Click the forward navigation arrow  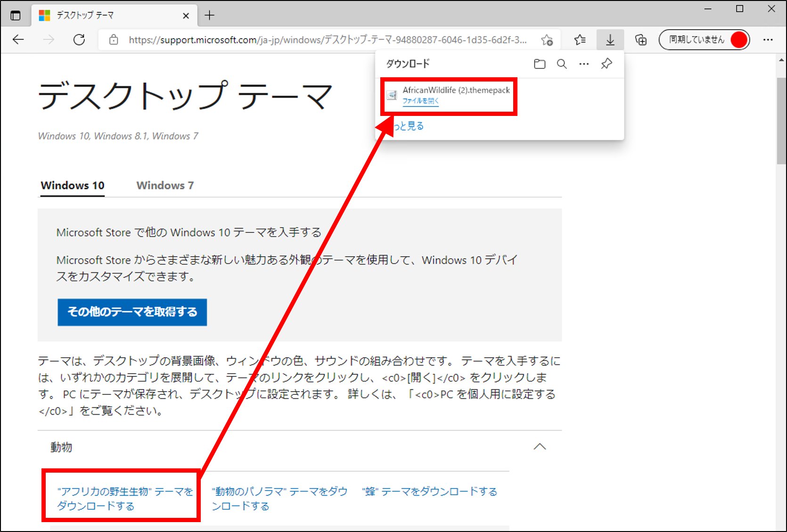coord(49,40)
